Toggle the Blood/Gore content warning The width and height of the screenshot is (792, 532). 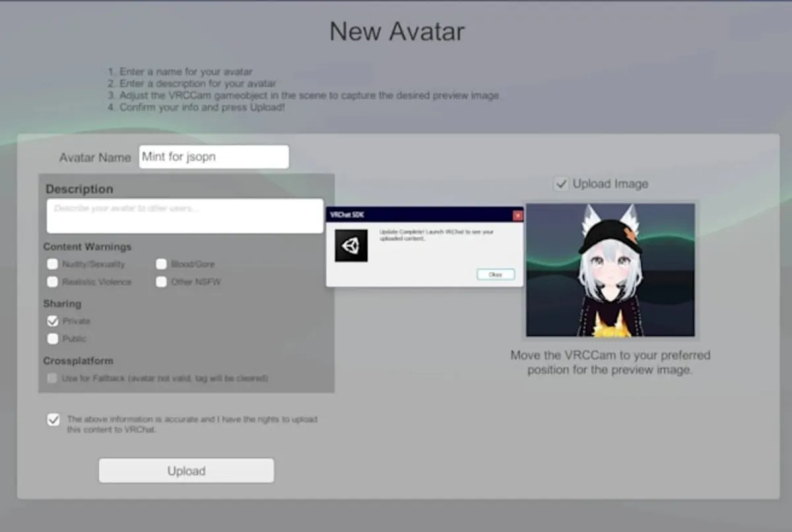162,264
